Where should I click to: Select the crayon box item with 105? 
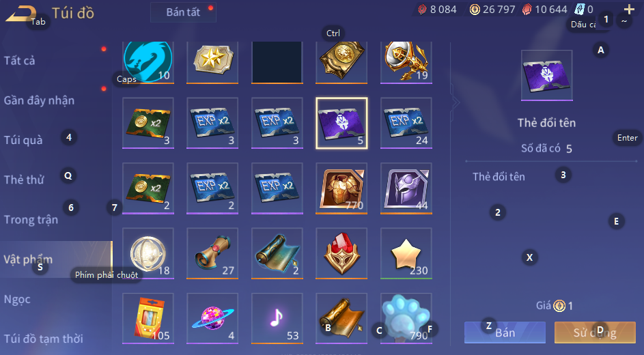pos(148,318)
